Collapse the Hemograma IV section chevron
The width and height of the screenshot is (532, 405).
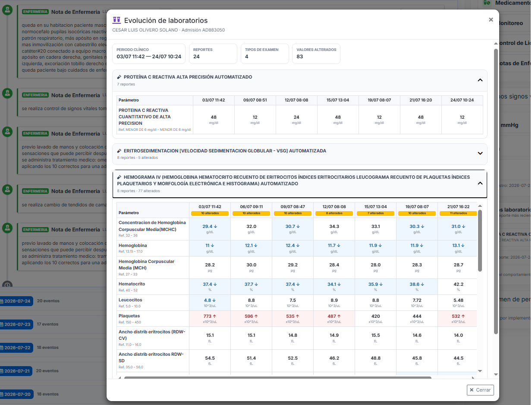(480, 183)
